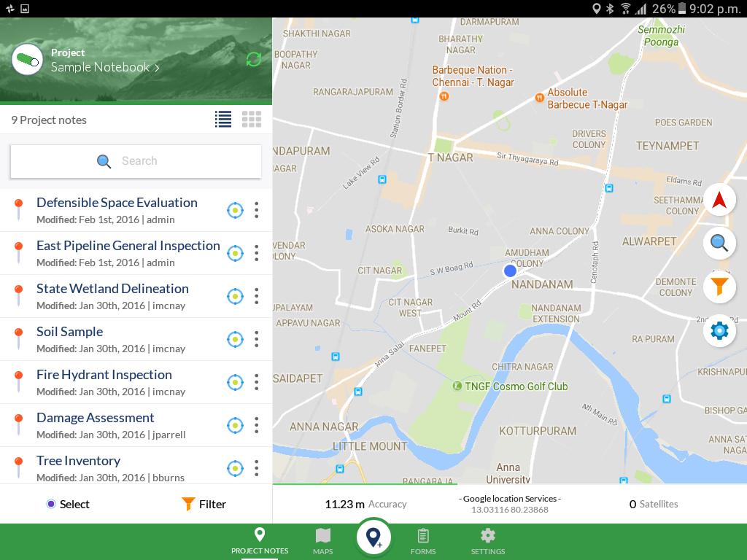
Task: Open options menu for Soil Sample
Action: pyautogui.click(x=256, y=339)
